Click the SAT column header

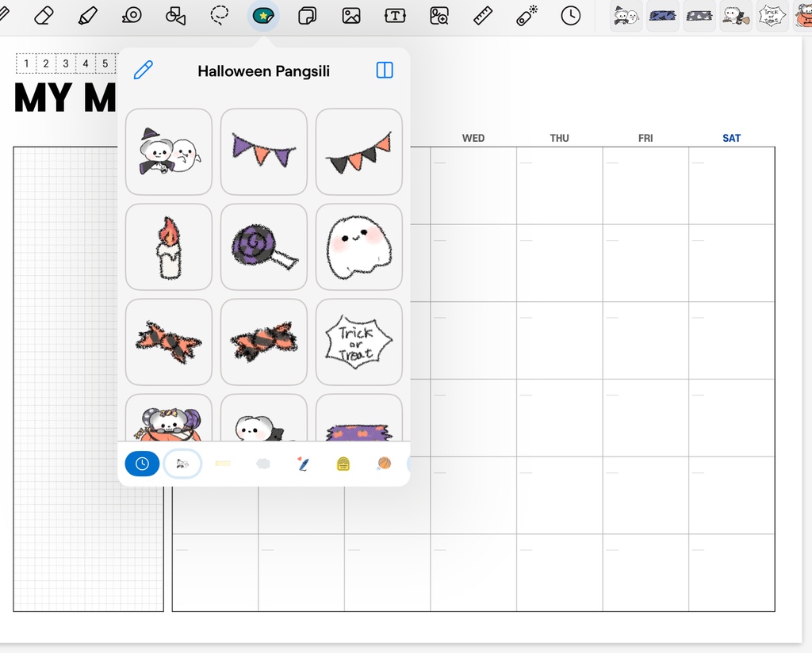point(732,138)
